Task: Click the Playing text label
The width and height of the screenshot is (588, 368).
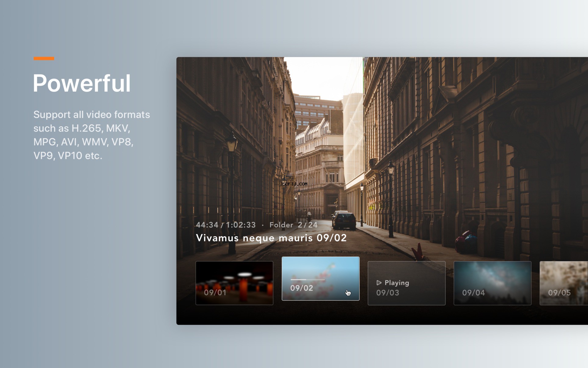Action: point(397,283)
